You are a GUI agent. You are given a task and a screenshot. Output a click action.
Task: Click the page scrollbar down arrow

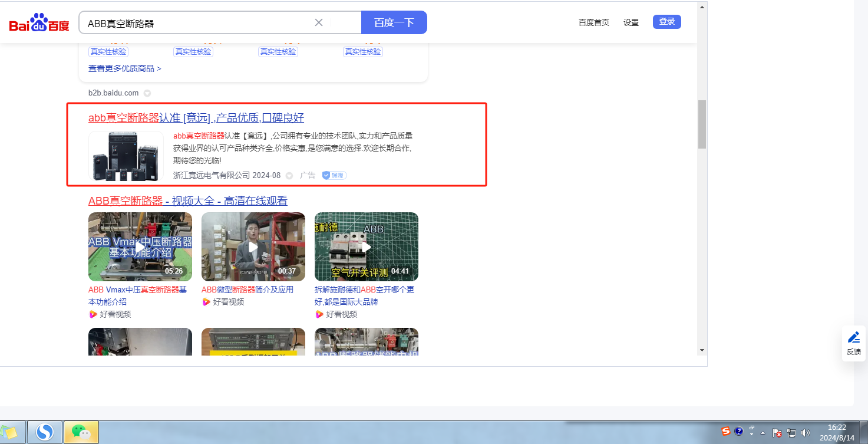(x=702, y=350)
